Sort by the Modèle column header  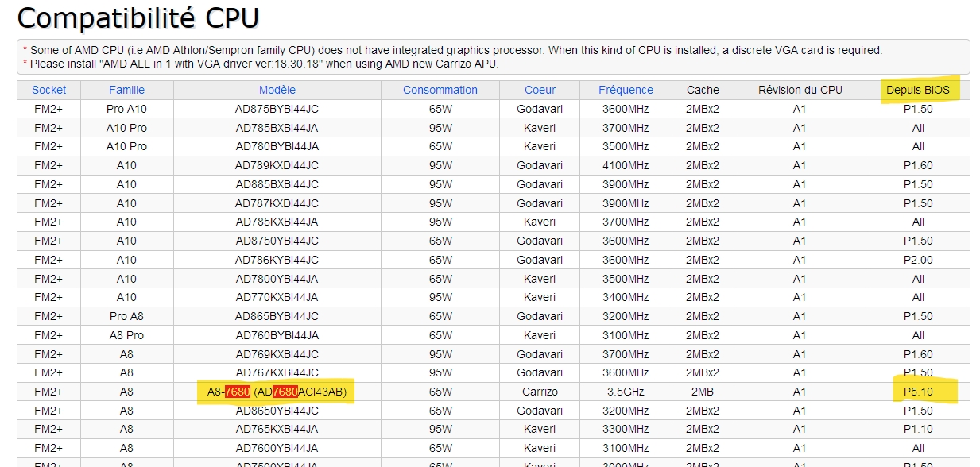pyautogui.click(x=277, y=90)
